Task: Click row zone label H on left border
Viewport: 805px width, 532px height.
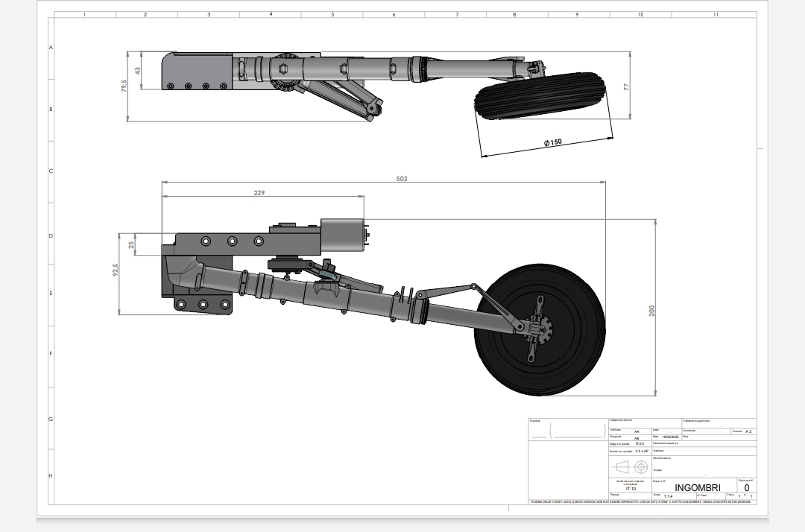Action: tap(51, 475)
